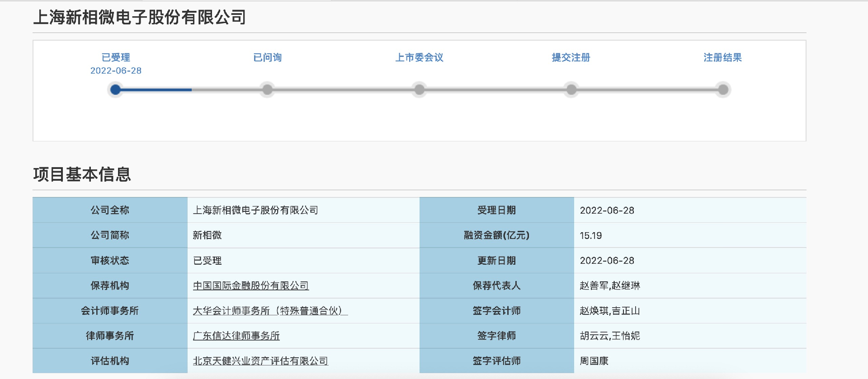The image size is (868, 379).
Task: Click the 融资金额(亿元) header cell
Action: point(497,235)
